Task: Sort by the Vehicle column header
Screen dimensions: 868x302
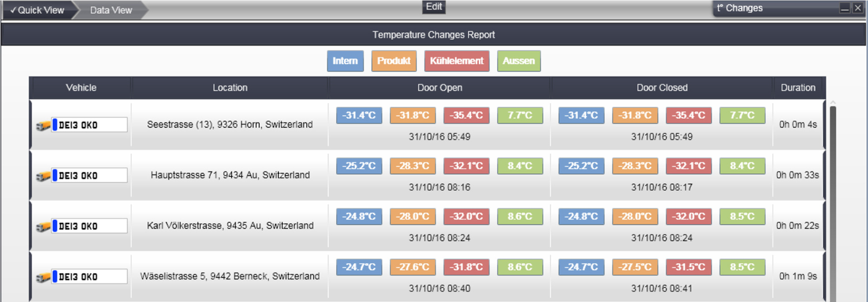Action: (81, 88)
